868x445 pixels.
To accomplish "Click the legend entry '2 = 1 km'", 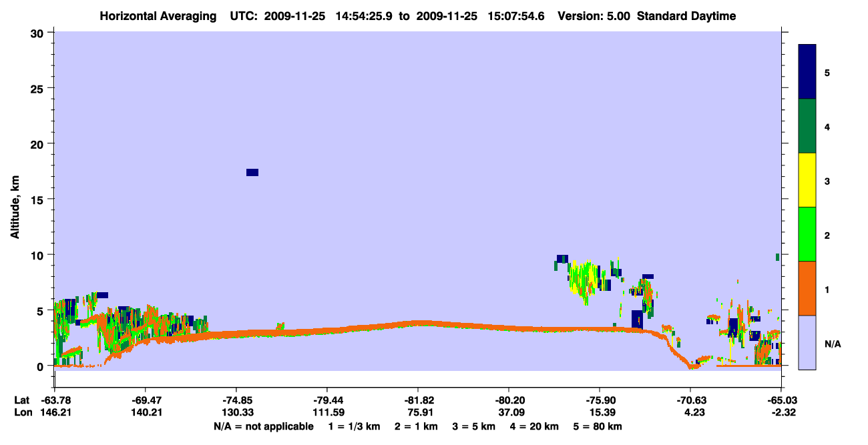I will (x=418, y=426).
